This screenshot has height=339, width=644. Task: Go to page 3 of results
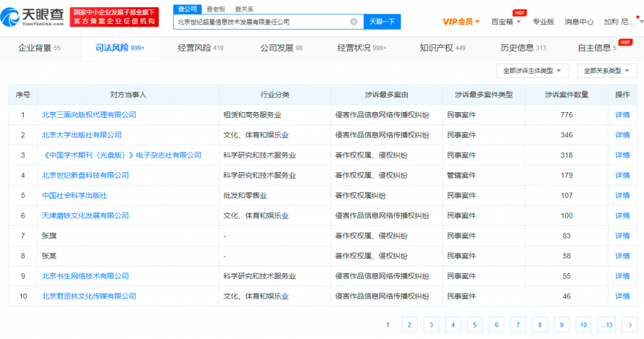(431, 325)
